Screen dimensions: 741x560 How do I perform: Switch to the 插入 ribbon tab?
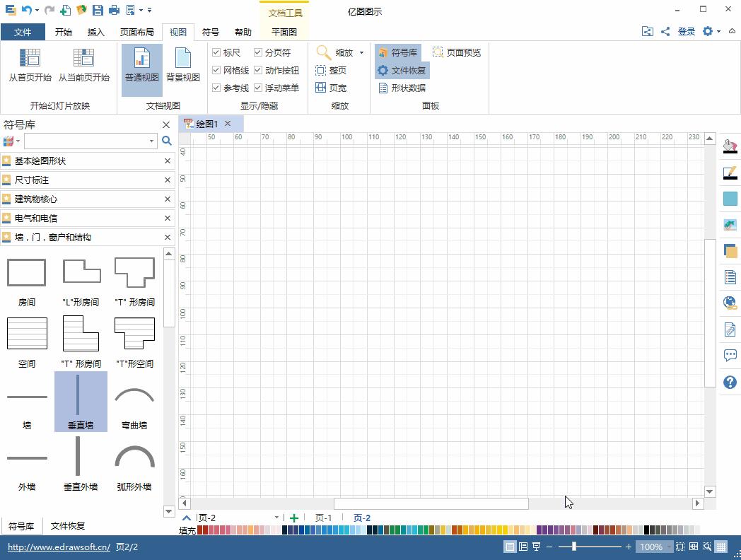point(95,32)
